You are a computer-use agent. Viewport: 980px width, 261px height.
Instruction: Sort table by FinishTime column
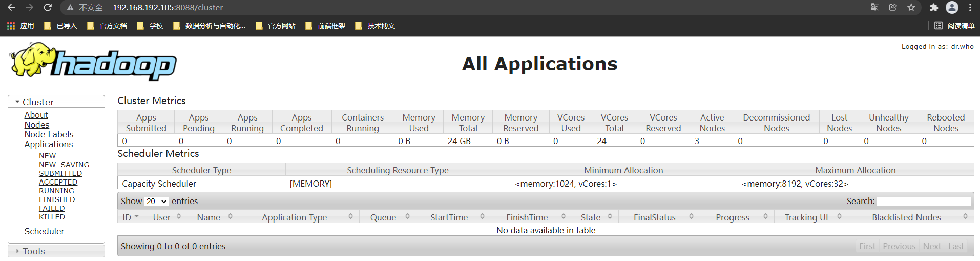(x=531, y=217)
